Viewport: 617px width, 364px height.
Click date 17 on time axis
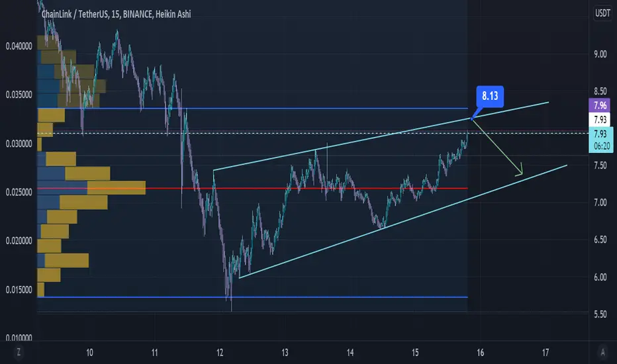[546, 353]
